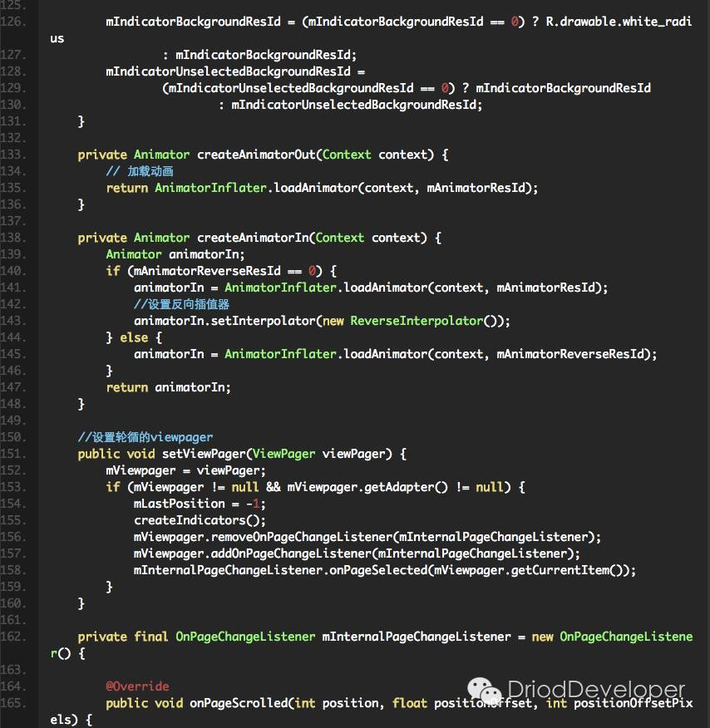Click the 'else' keyword on line 144
Image resolution: width=710 pixels, height=728 pixels.
pos(134,337)
